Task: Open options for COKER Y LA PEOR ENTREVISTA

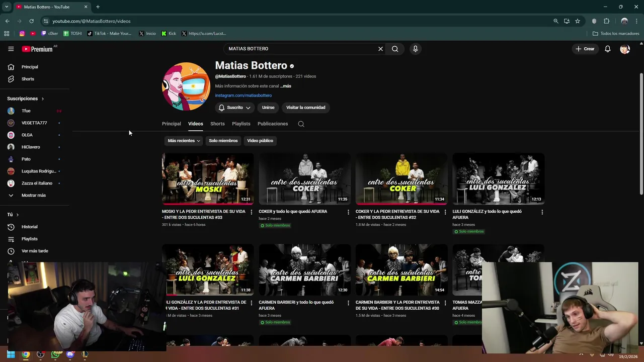Action: 445,212
